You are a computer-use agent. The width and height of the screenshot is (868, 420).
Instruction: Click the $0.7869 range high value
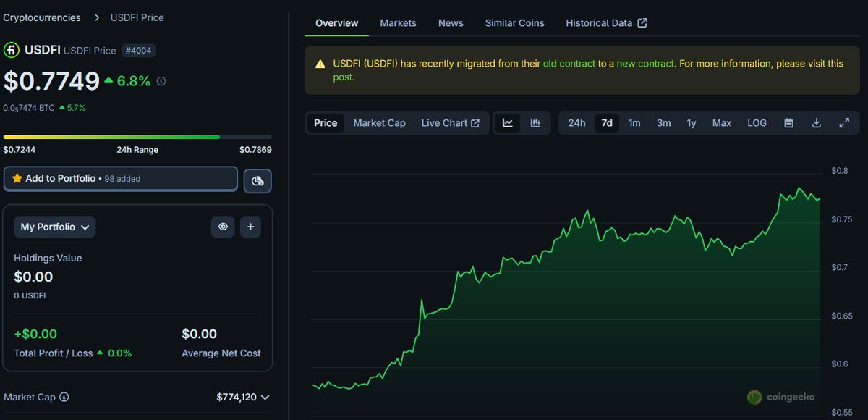255,150
